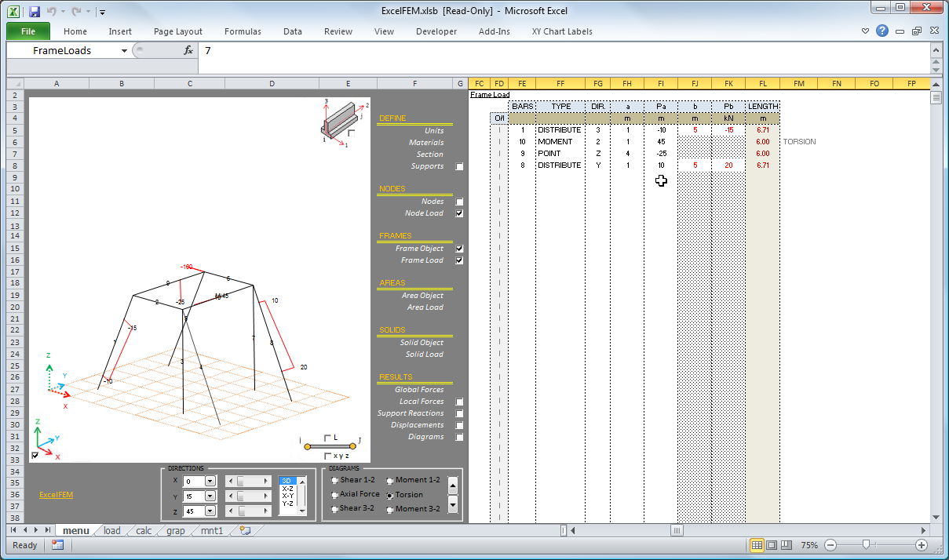949x560 pixels.
Task: Click the Insert Worksheet tab icon
Action: pos(245,530)
